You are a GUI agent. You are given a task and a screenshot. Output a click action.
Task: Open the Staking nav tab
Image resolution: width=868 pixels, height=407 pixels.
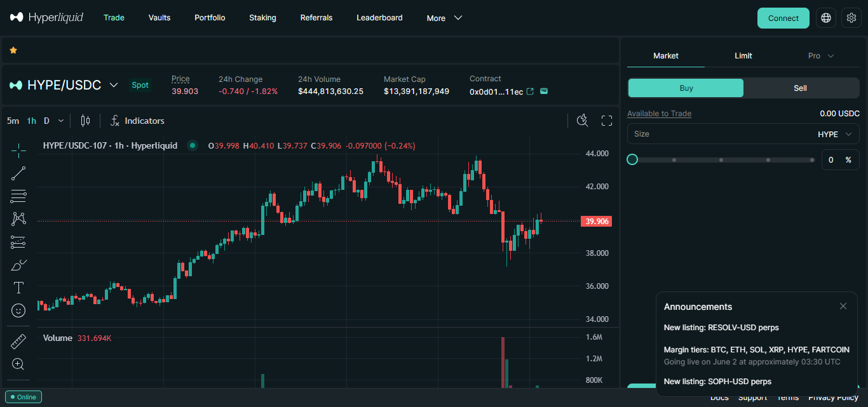pos(262,18)
